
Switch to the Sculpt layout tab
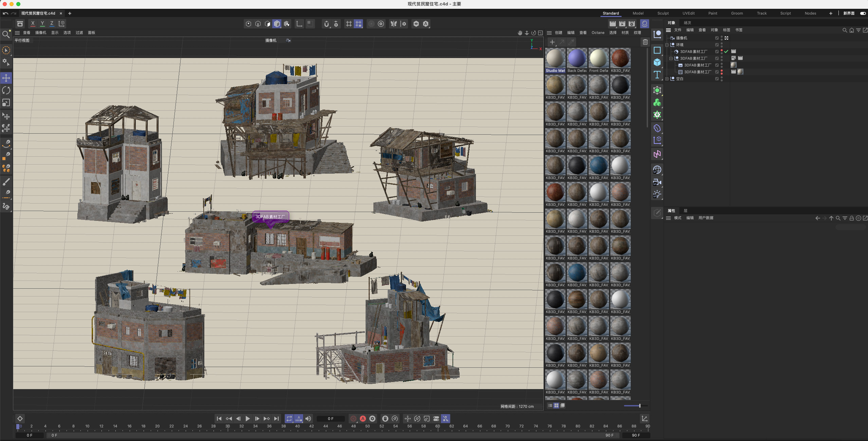pyautogui.click(x=663, y=13)
